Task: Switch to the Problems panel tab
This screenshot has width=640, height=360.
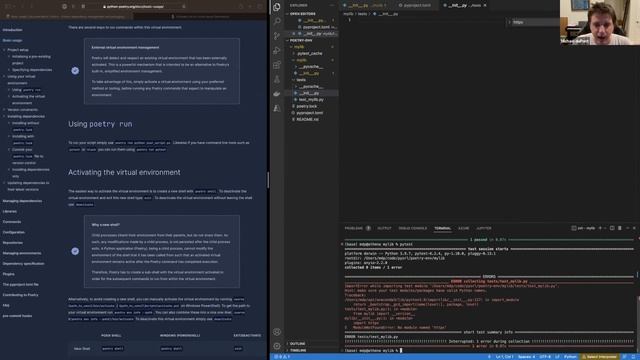Action: pos(353,228)
